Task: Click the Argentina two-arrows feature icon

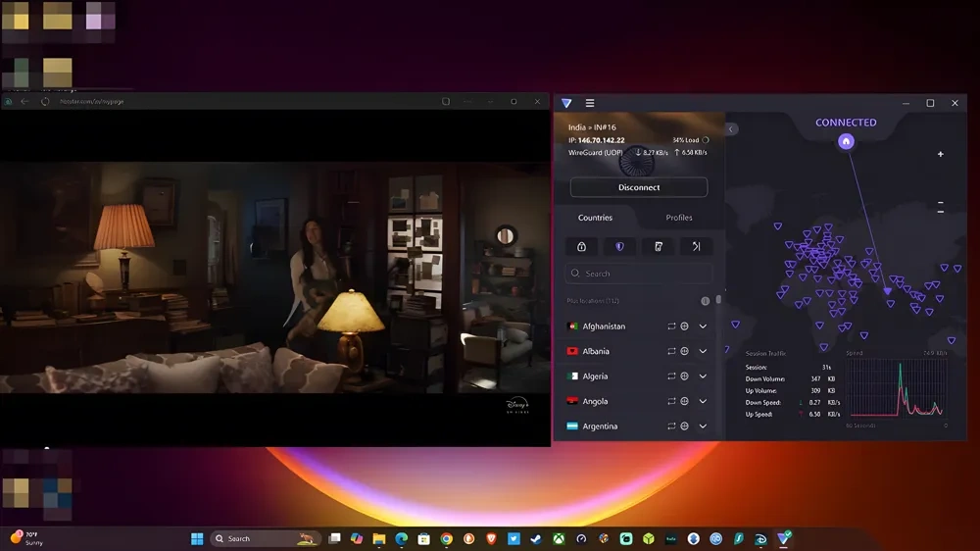Action: pyautogui.click(x=671, y=426)
